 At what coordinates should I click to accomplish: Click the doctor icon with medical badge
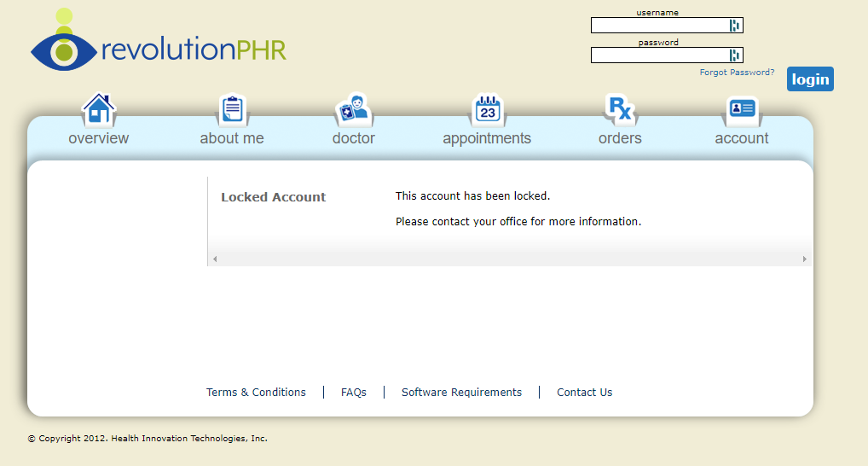pos(354,110)
